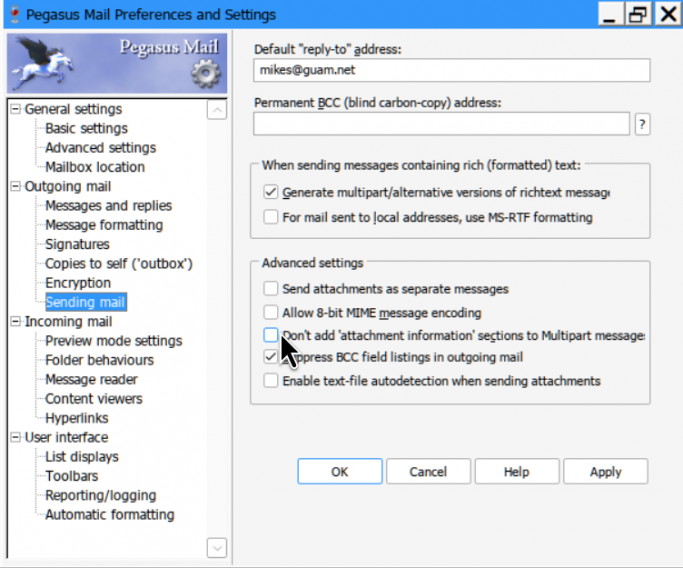The height and width of the screenshot is (568, 683).
Task: Click the Pegasus Mail wine glass title icon
Action: point(14,14)
